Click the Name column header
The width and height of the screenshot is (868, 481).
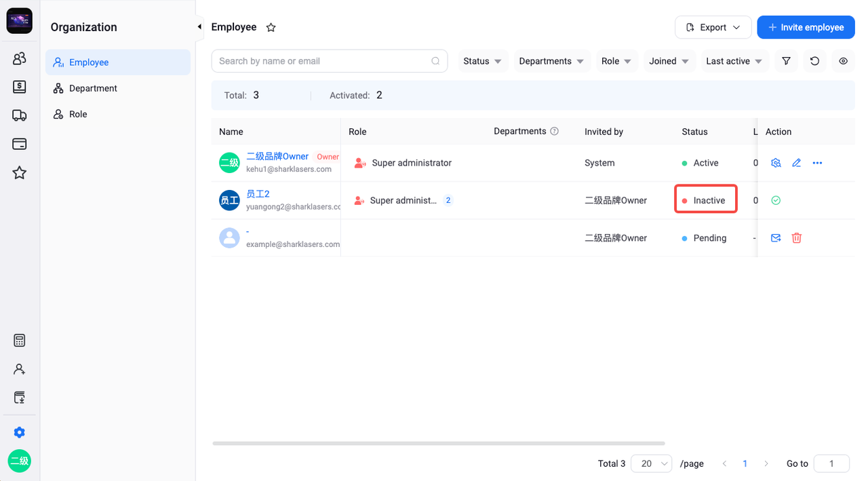click(231, 132)
